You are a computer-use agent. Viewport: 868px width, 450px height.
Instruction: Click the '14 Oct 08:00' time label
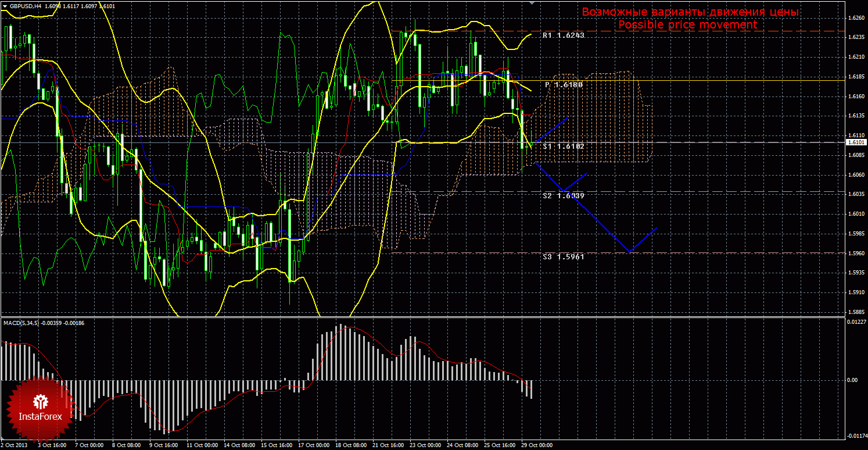[x=239, y=445]
